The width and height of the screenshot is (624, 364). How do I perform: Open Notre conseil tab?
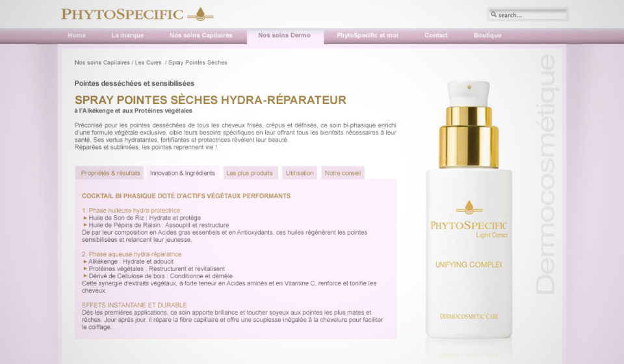tap(343, 173)
